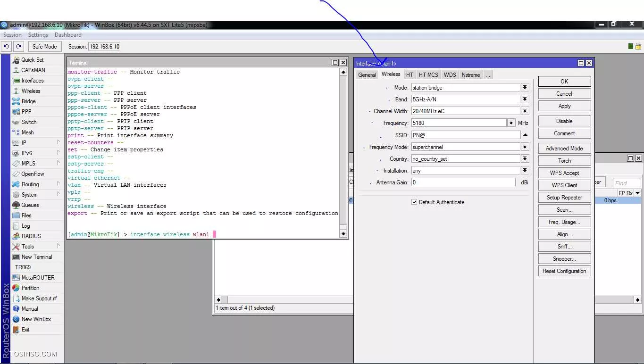Open the Country dropdown
This screenshot has width=644, height=364.
(525, 159)
